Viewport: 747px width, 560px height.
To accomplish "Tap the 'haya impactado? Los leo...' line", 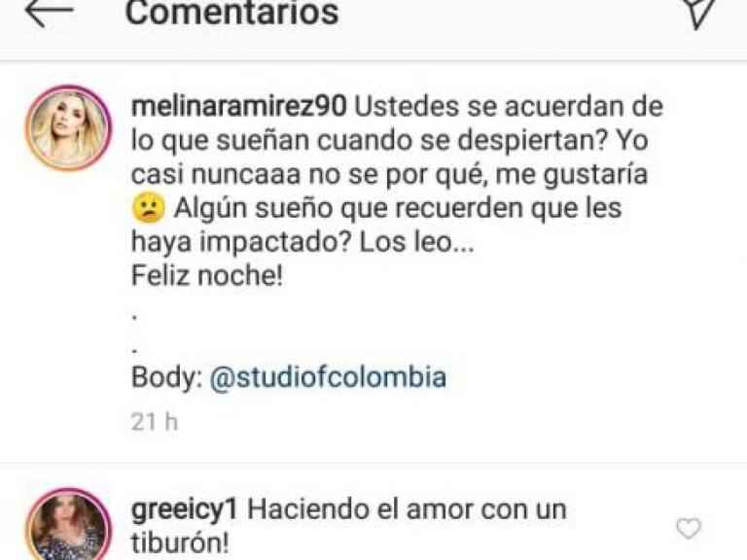I will tap(302, 242).
